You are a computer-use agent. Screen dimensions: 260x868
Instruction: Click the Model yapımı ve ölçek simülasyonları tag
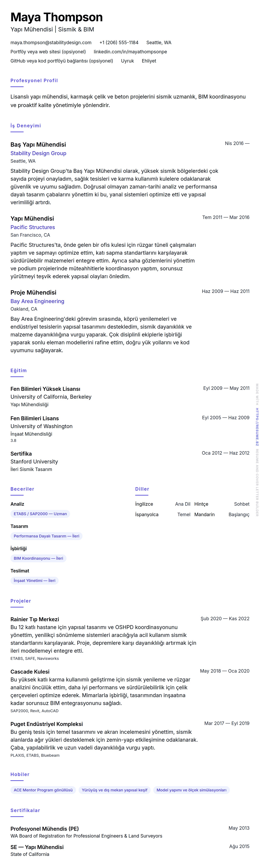tap(191, 790)
